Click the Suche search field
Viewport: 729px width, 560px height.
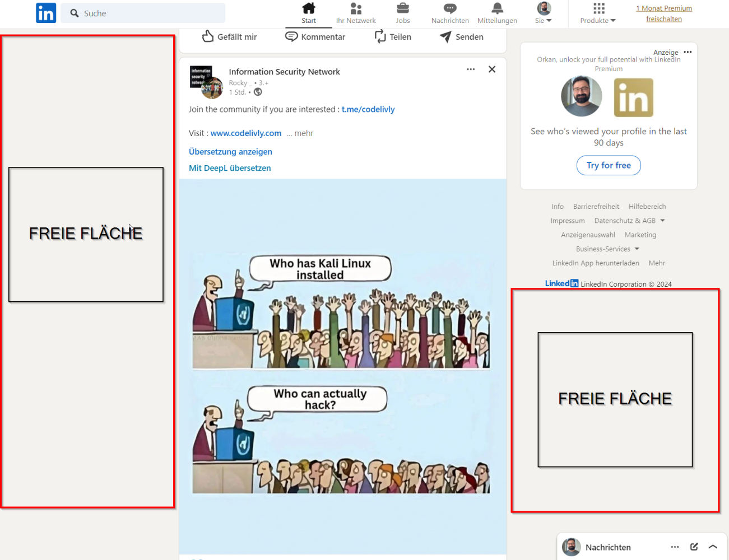tap(143, 13)
